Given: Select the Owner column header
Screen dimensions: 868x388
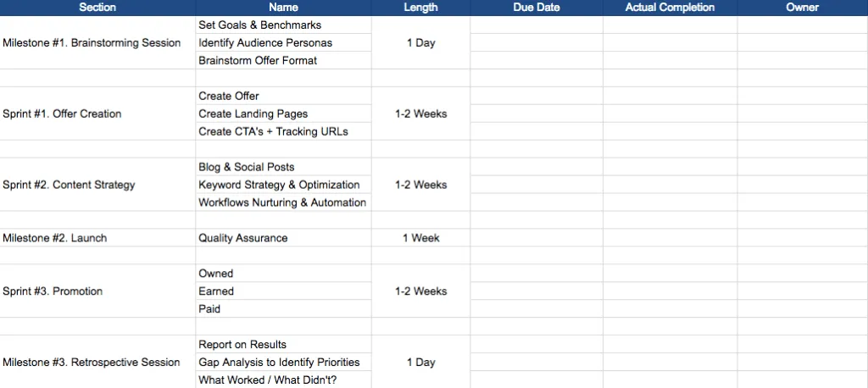Looking at the screenshot, I should click(x=802, y=8).
